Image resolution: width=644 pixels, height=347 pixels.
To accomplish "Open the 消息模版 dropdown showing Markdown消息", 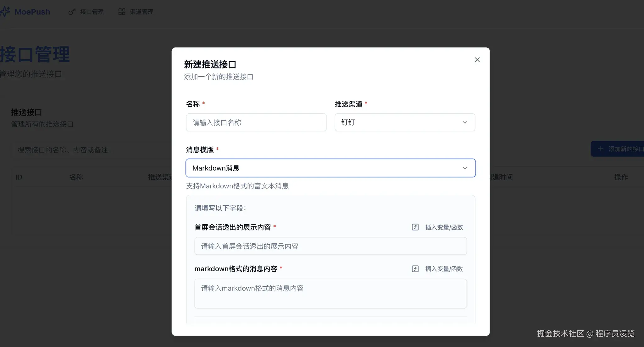I will [330, 168].
